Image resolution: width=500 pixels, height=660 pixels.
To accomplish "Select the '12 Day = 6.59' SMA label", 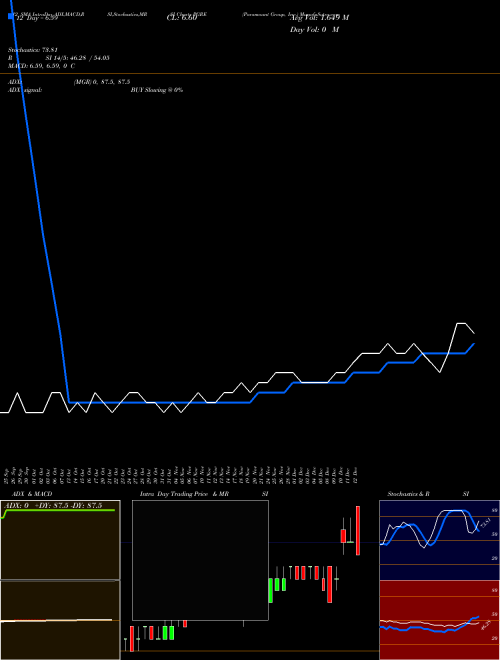I will [x=35, y=18].
